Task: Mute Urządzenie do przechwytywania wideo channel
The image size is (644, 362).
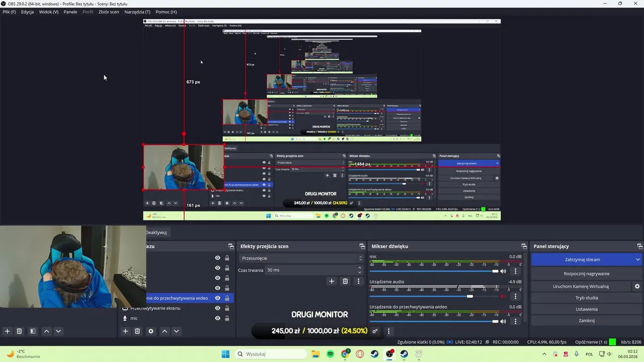Action: tap(503, 321)
